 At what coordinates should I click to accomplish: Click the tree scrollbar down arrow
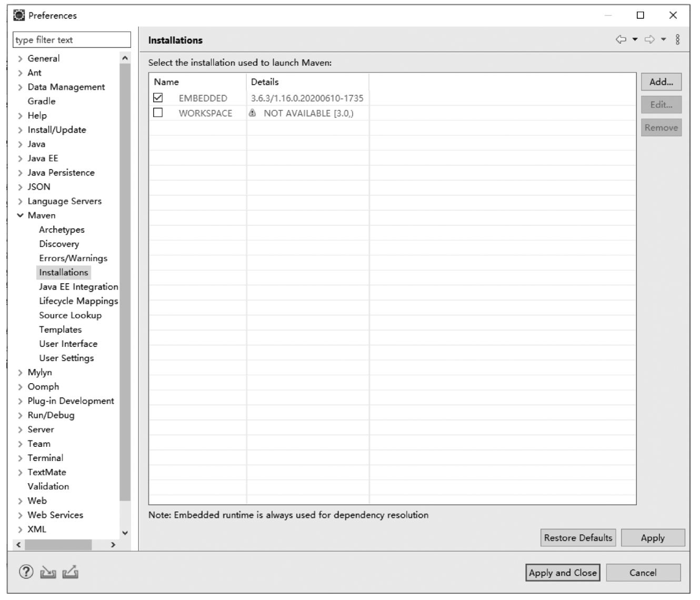125,533
